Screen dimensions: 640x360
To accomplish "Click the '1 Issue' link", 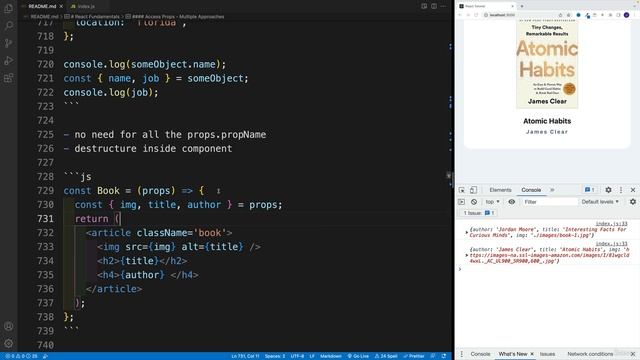I will pyautogui.click(x=478, y=213).
